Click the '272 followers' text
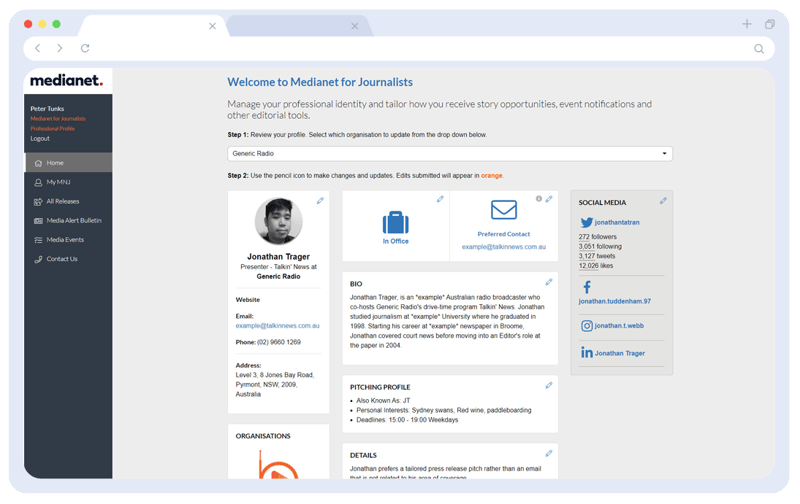This screenshot has height=504, width=800. pyautogui.click(x=597, y=237)
